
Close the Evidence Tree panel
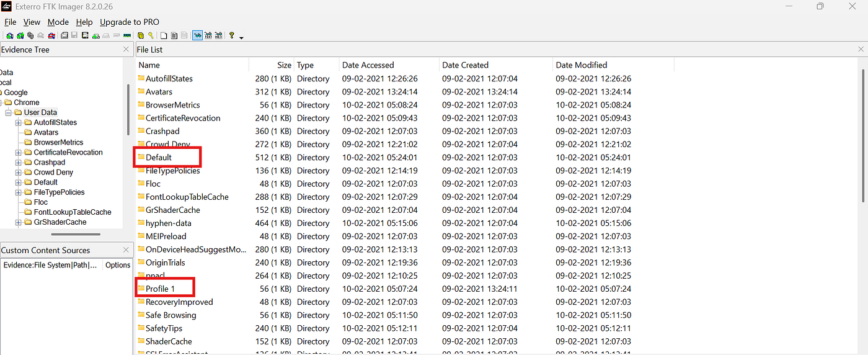126,50
